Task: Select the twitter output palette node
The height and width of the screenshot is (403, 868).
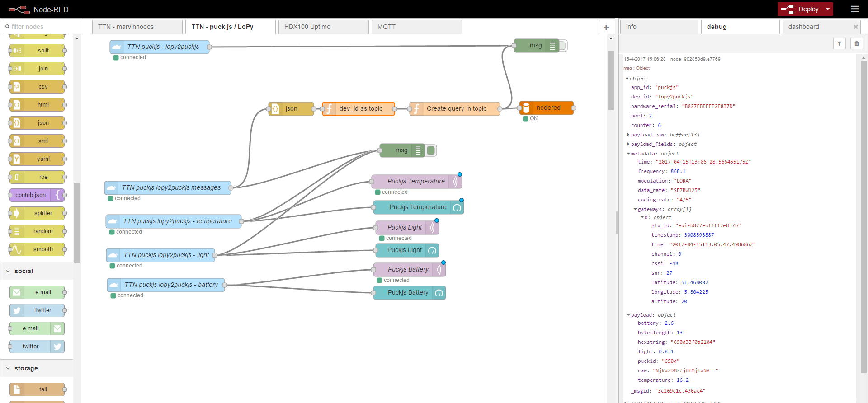Action: (x=37, y=347)
